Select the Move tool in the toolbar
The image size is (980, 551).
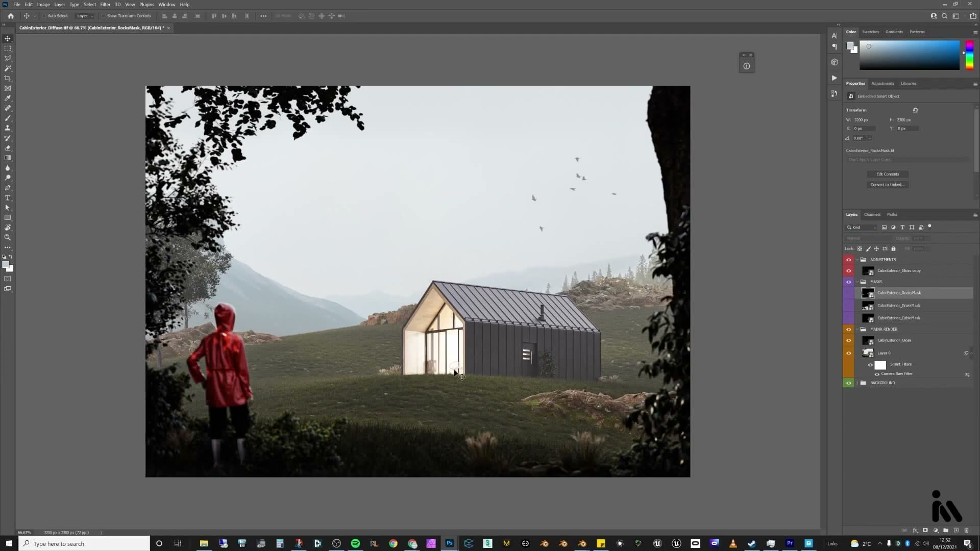click(x=8, y=39)
